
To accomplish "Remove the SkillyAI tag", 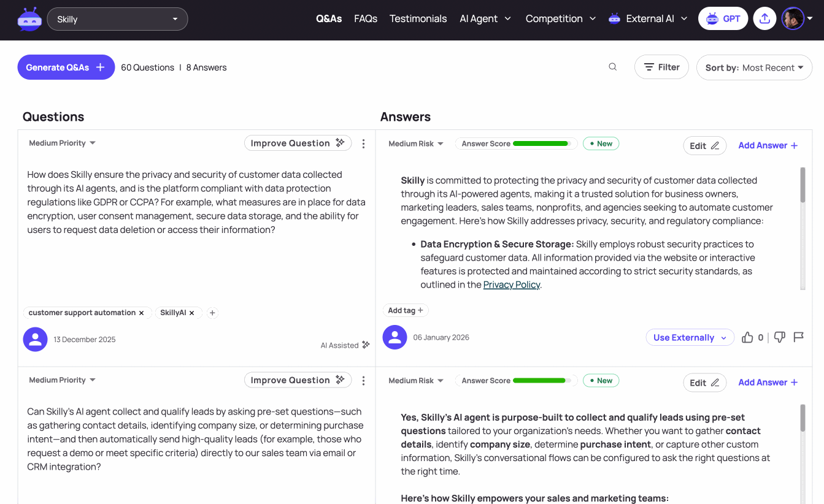I will [191, 313].
